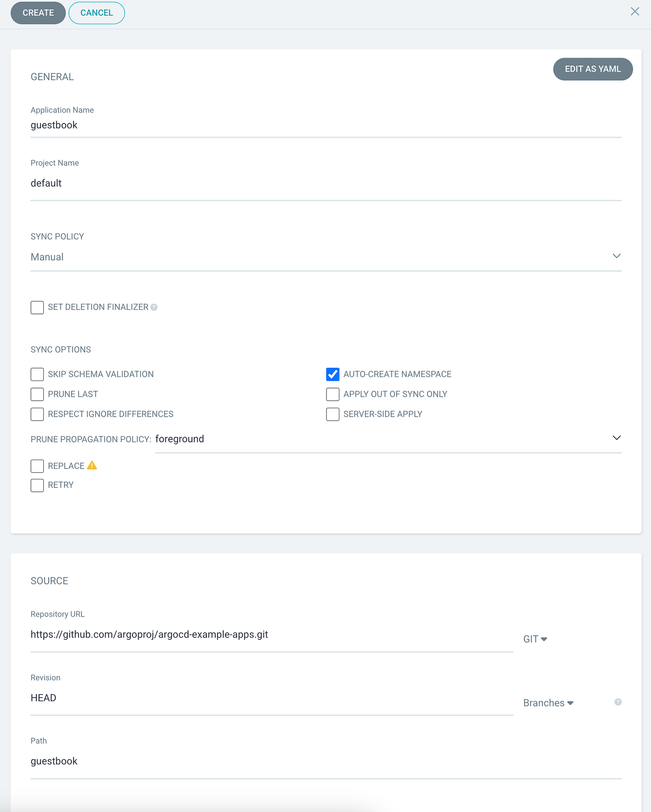Image resolution: width=651 pixels, height=812 pixels.
Task: Disable Auto-Create Namespace
Action: tap(333, 374)
